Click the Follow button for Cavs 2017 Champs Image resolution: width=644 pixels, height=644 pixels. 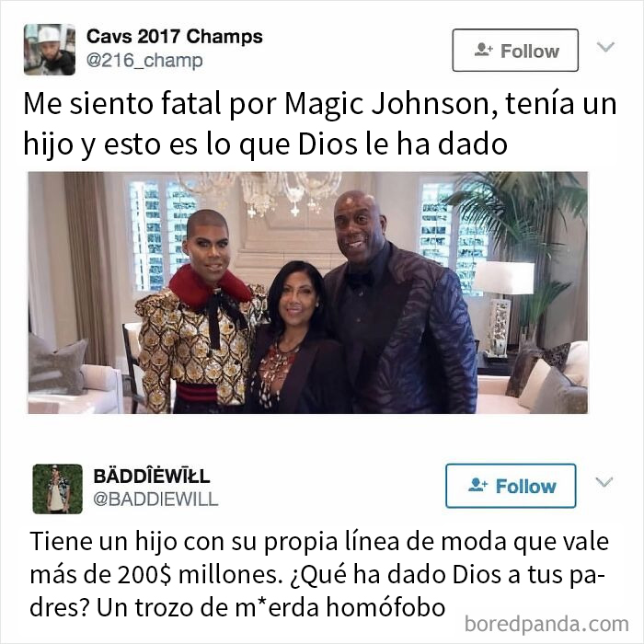tap(515, 50)
